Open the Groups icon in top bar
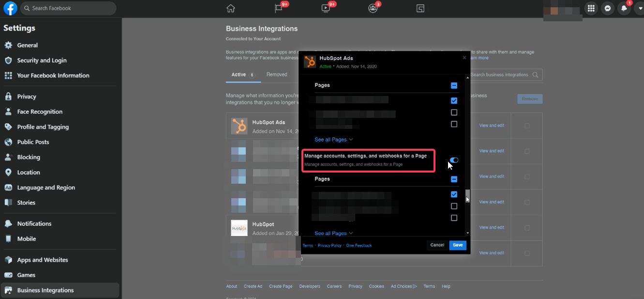The height and width of the screenshot is (299, 644). 373,8
